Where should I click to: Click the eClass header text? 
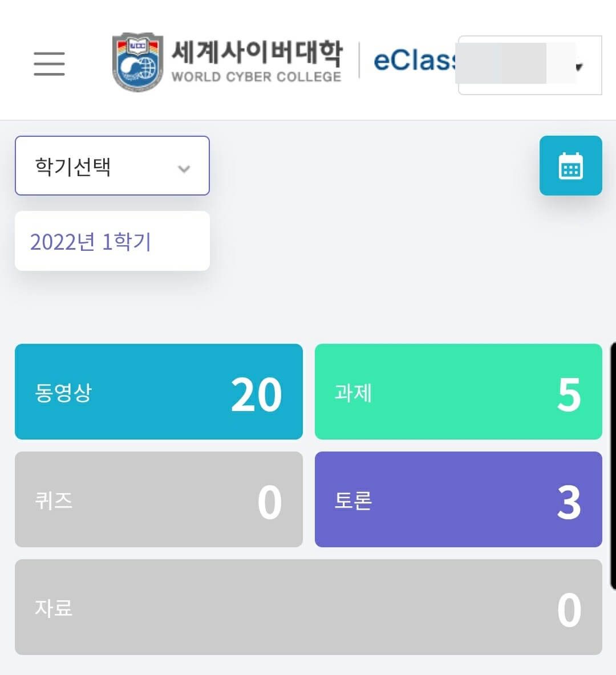pos(414,61)
